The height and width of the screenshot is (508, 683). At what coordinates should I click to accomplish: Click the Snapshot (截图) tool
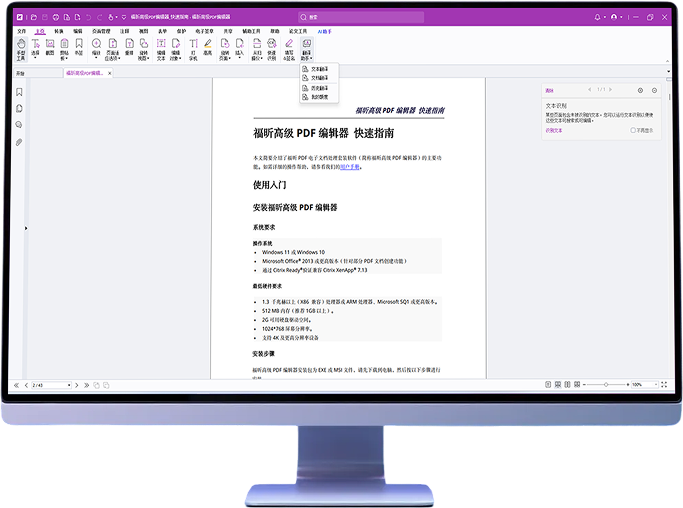pyautogui.click(x=50, y=47)
